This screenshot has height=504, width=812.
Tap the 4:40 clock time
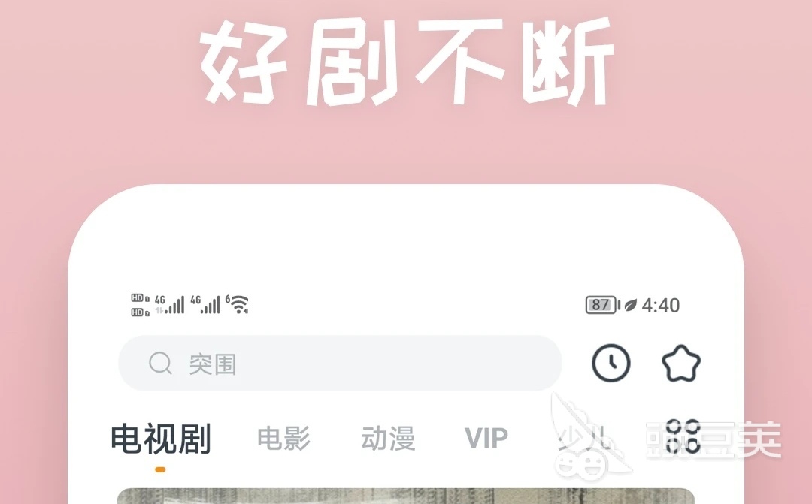tap(661, 305)
